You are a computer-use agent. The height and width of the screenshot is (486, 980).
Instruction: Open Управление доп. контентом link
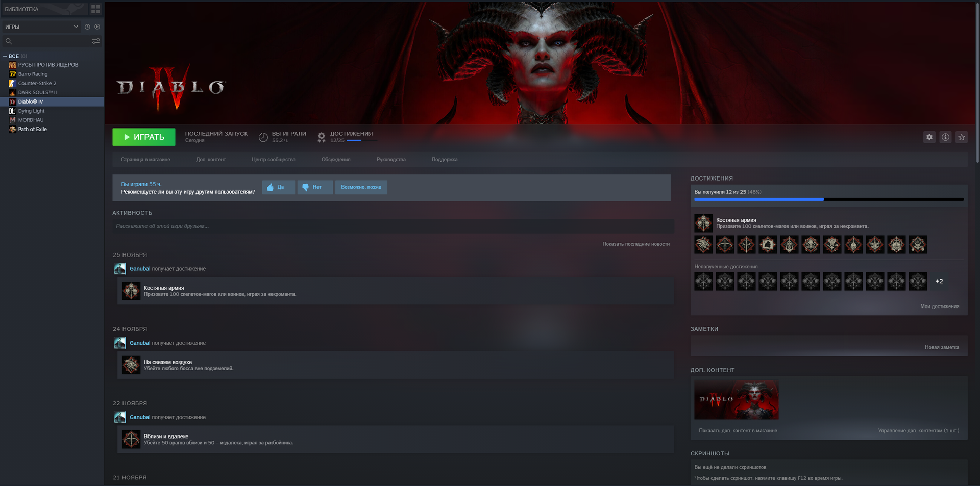point(919,431)
